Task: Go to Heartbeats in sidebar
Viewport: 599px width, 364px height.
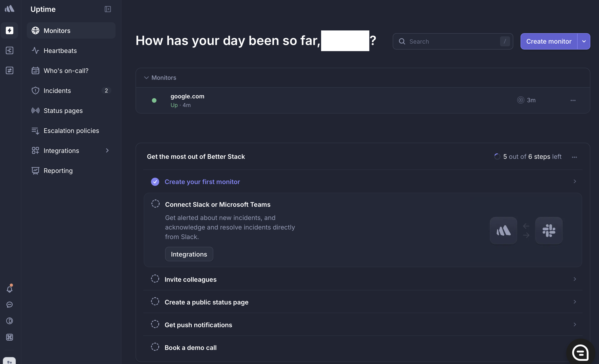Action: pos(60,50)
